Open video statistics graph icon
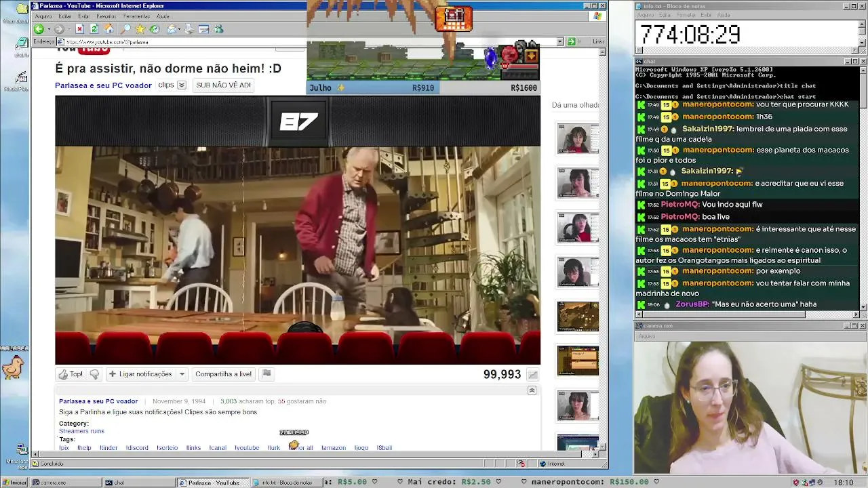 tap(533, 375)
